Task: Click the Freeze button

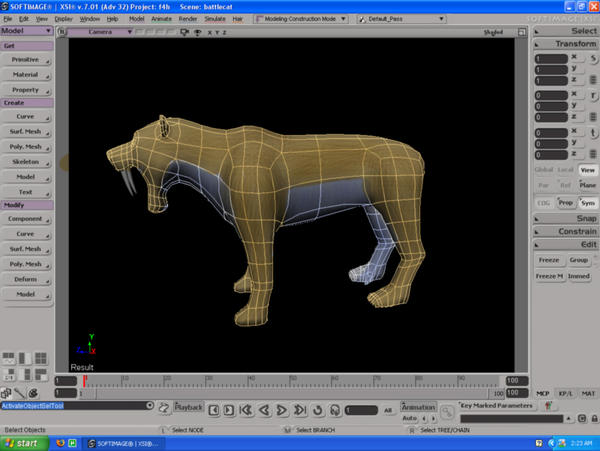Action: point(549,260)
